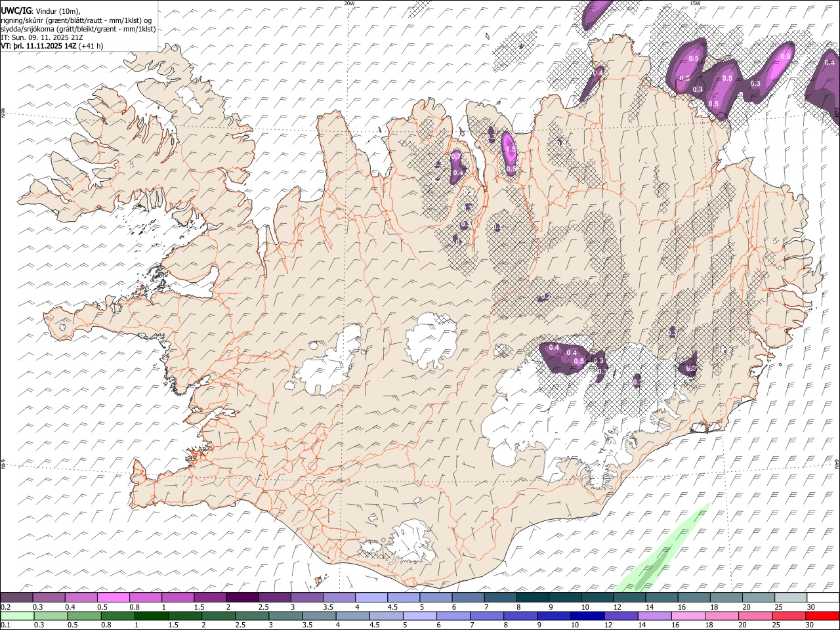Select the 'VT: þri. 11.11.2025 14Z' valid time
The image size is (840, 630).
point(39,46)
